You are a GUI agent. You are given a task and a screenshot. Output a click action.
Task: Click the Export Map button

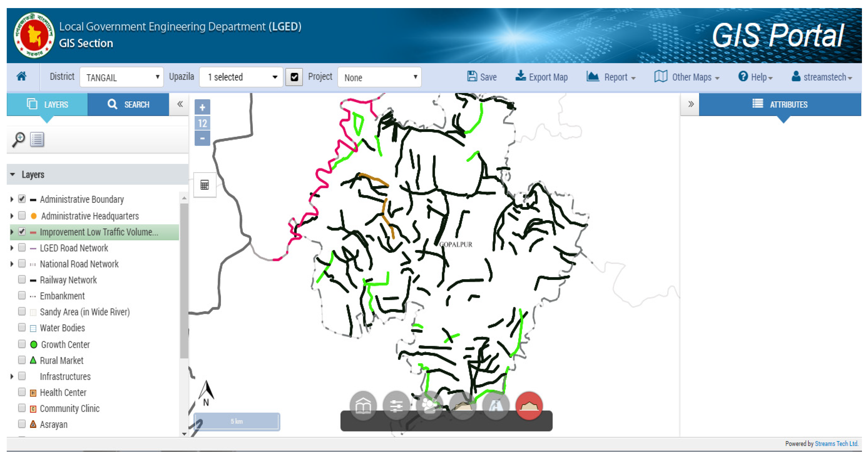tap(541, 77)
